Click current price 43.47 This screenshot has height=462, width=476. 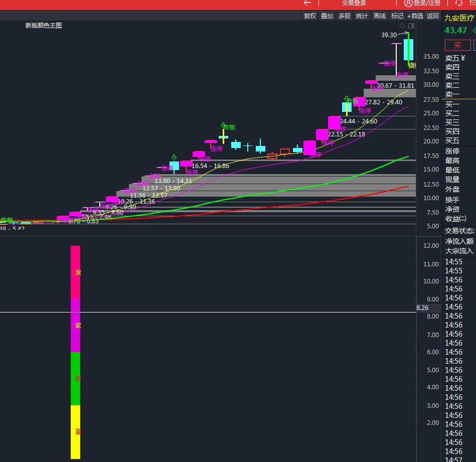coord(455,31)
